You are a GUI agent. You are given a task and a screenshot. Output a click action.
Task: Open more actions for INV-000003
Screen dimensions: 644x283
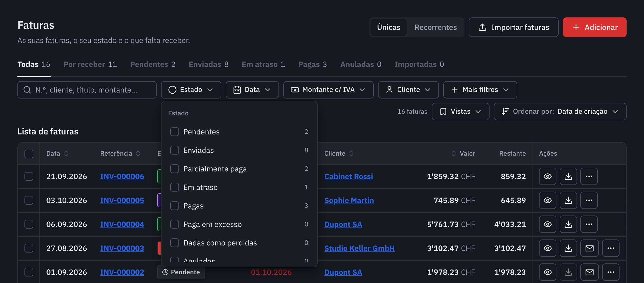click(x=611, y=248)
